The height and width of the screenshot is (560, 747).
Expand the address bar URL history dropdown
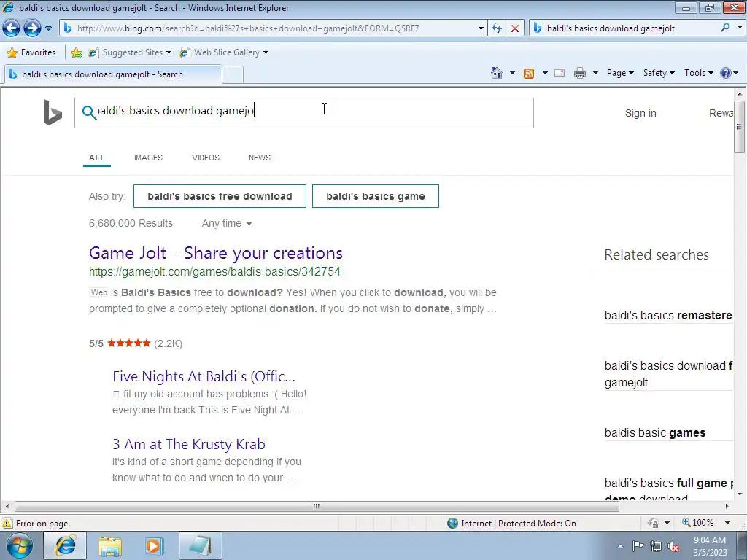coord(481,28)
